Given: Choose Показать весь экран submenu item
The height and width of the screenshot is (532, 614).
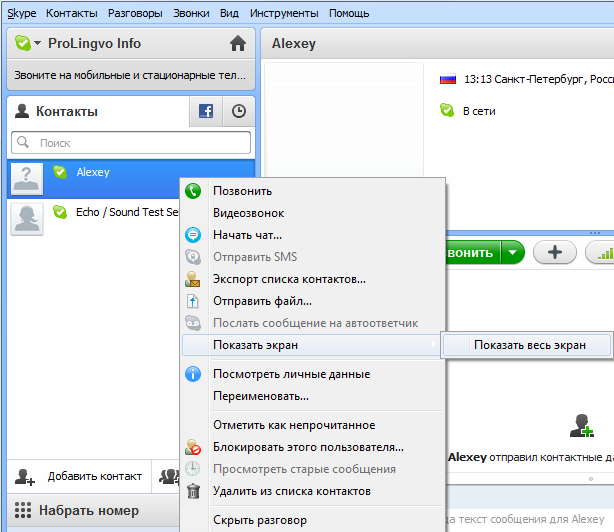Looking at the screenshot, I should click(527, 345).
